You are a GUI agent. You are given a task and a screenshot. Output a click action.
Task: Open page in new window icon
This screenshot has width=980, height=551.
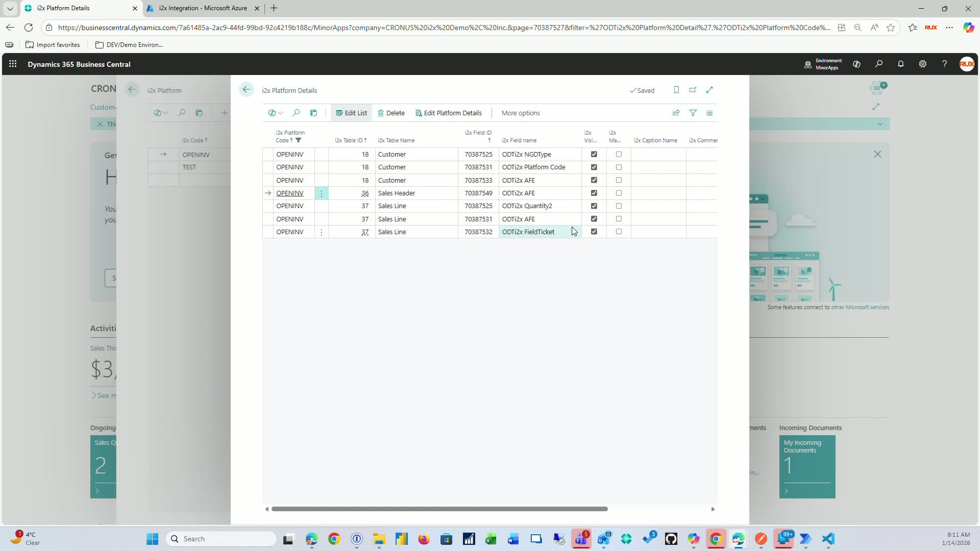(x=693, y=90)
